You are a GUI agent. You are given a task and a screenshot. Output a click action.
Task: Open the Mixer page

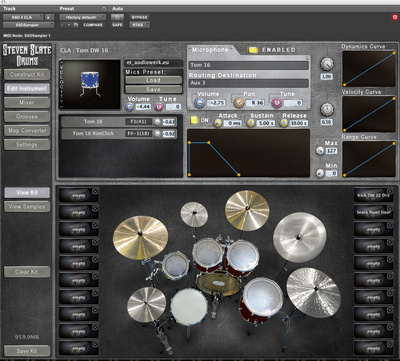[x=27, y=103]
